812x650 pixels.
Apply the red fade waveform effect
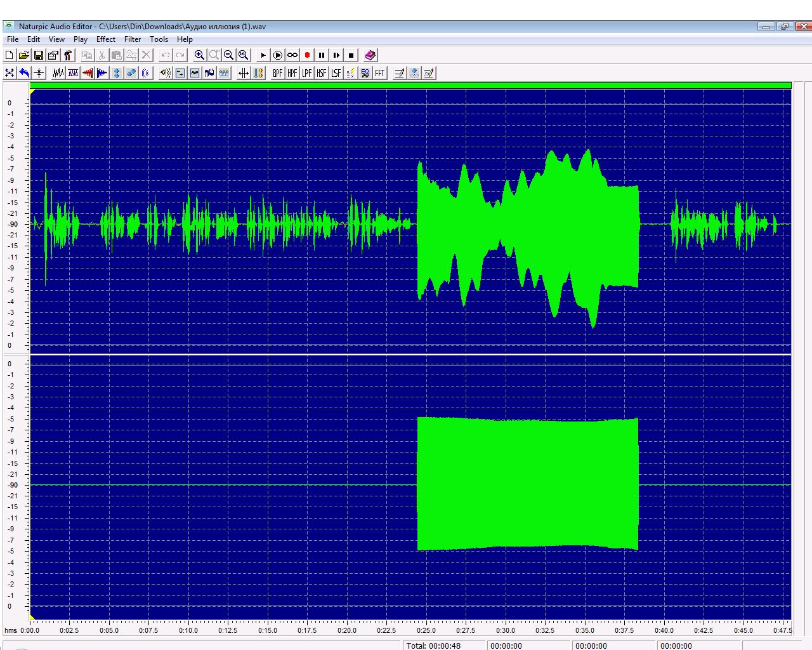click(x=88, y=73)
